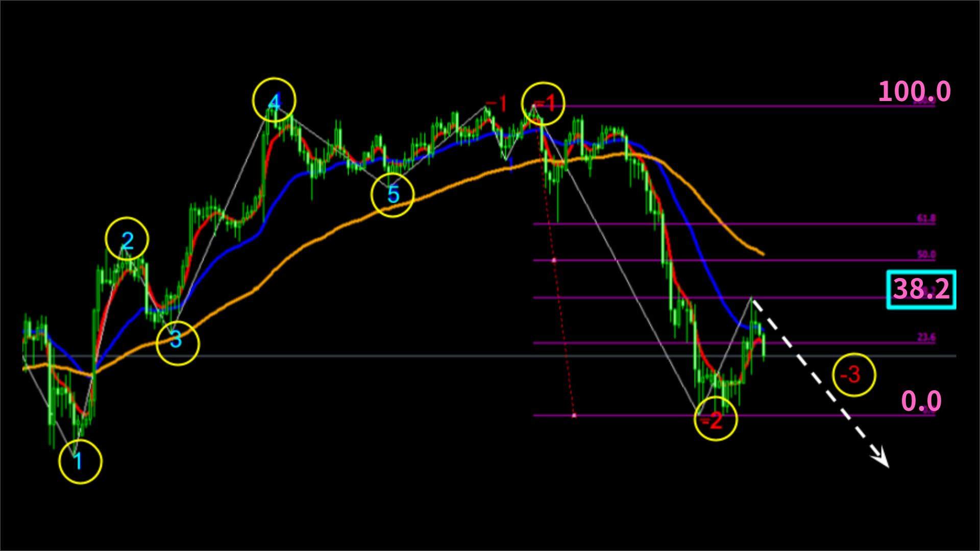Select the small 23.6 Fibonacci level label

click(926, 337)
